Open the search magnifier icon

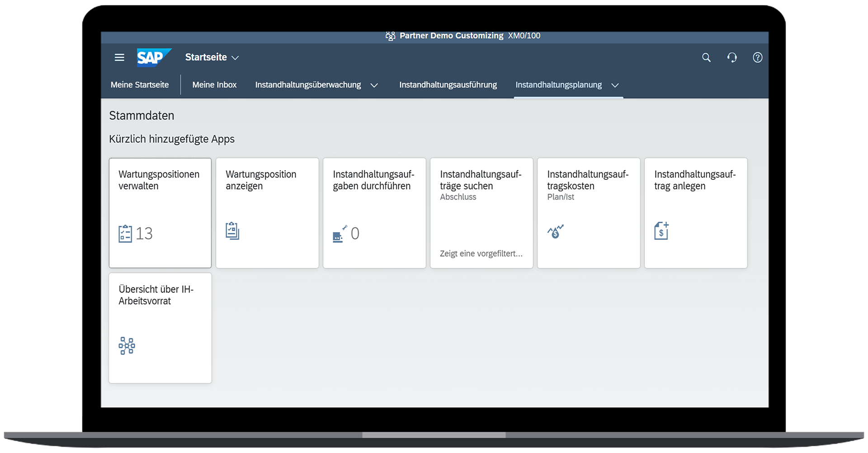click(706, 57)
